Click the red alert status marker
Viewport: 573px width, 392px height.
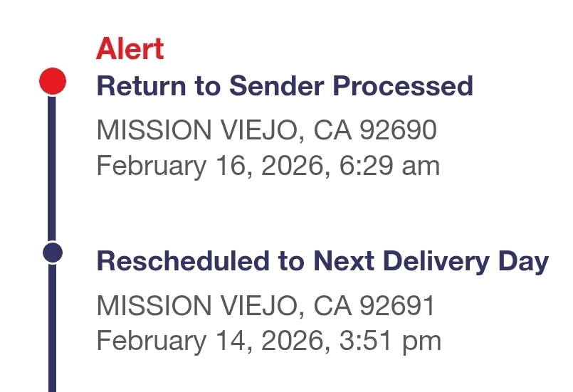[52, 82]
